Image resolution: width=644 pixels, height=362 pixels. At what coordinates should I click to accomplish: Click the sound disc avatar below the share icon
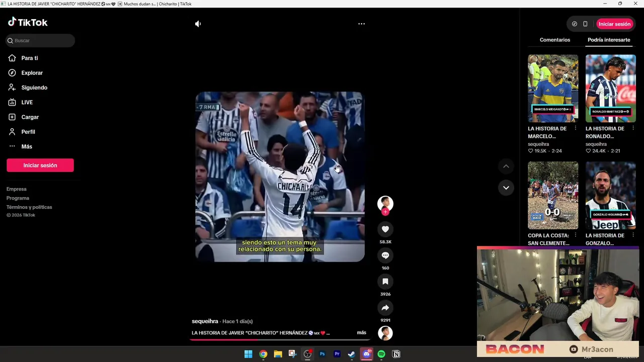pos(385,333)
